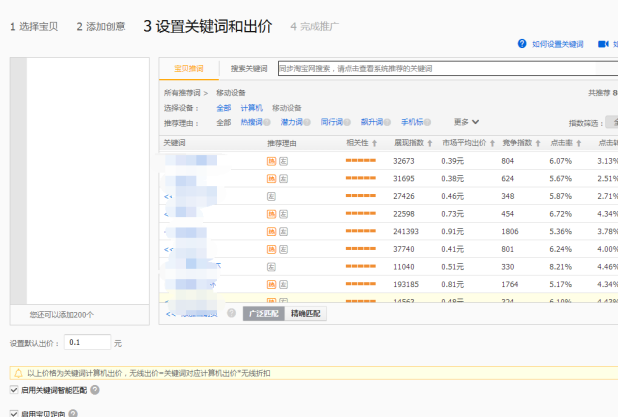Click the orange 热 icon in row 37740
This screenshot has width=618, height=417.
(x=272, y=249)
